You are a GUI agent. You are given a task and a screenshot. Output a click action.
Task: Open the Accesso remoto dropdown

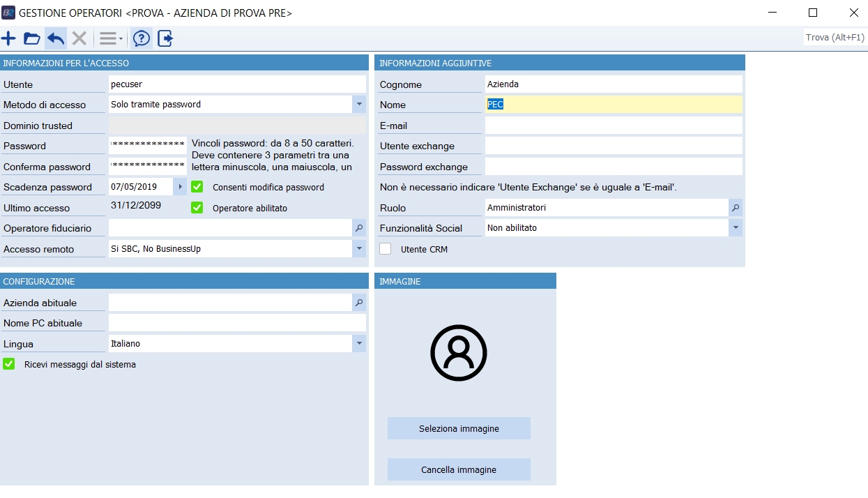point(359,249)
